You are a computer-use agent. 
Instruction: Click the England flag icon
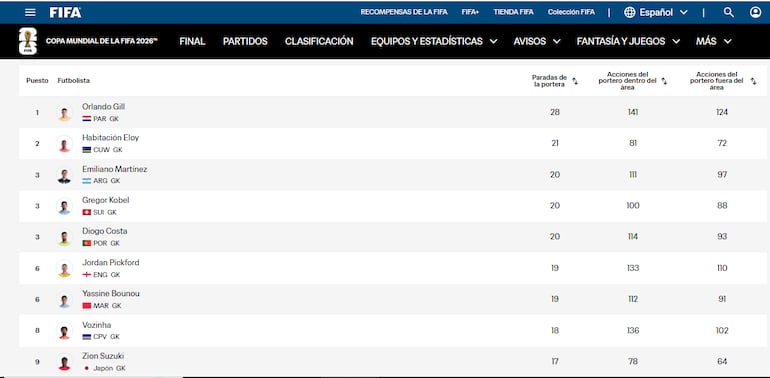(x=86, y=274)
